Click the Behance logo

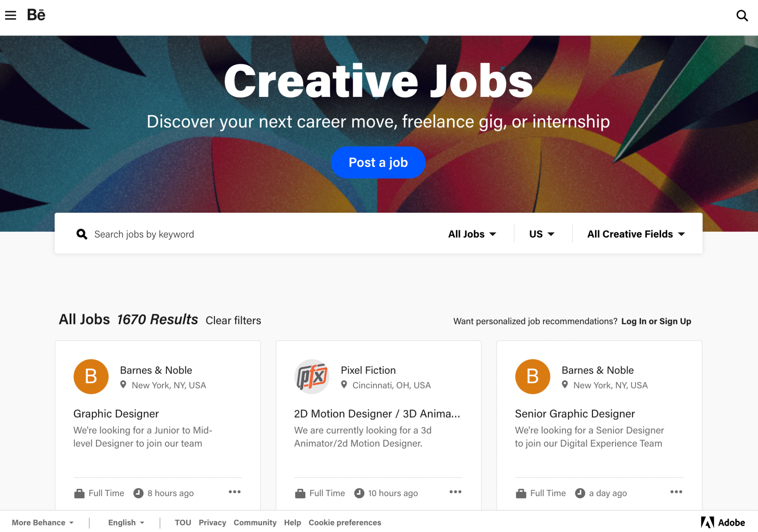click(x=36, y=15)
